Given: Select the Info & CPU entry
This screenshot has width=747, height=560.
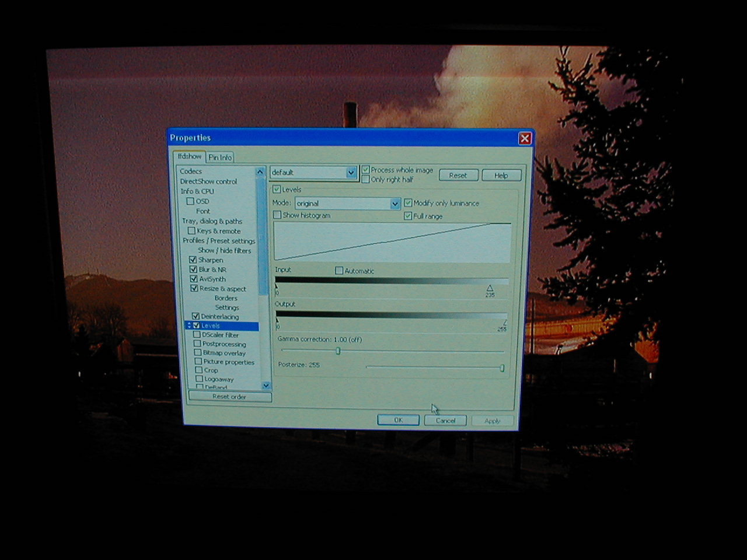Looking at the screenshot, I should 197,191.
